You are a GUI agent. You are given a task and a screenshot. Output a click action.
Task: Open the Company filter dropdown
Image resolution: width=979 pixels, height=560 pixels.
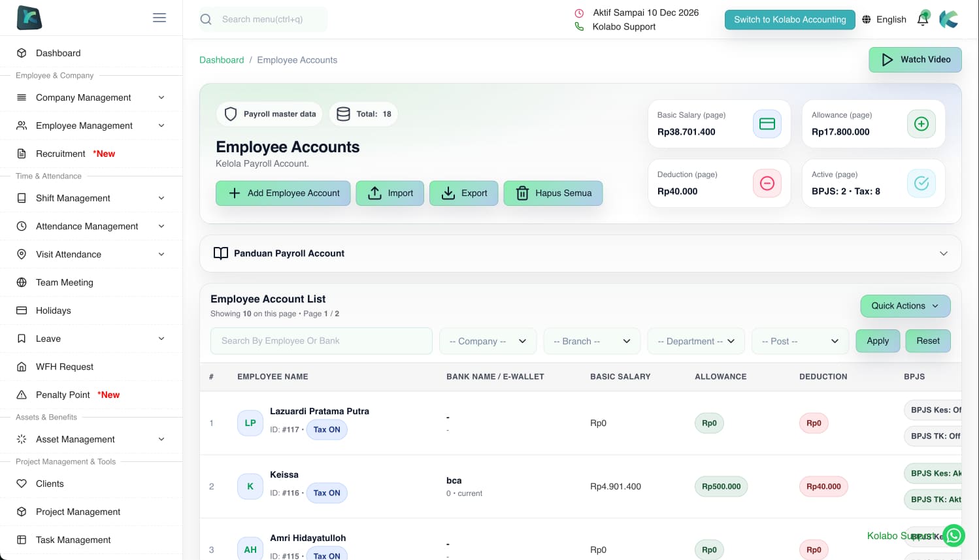pyautogui.click(x=488, y=341)
